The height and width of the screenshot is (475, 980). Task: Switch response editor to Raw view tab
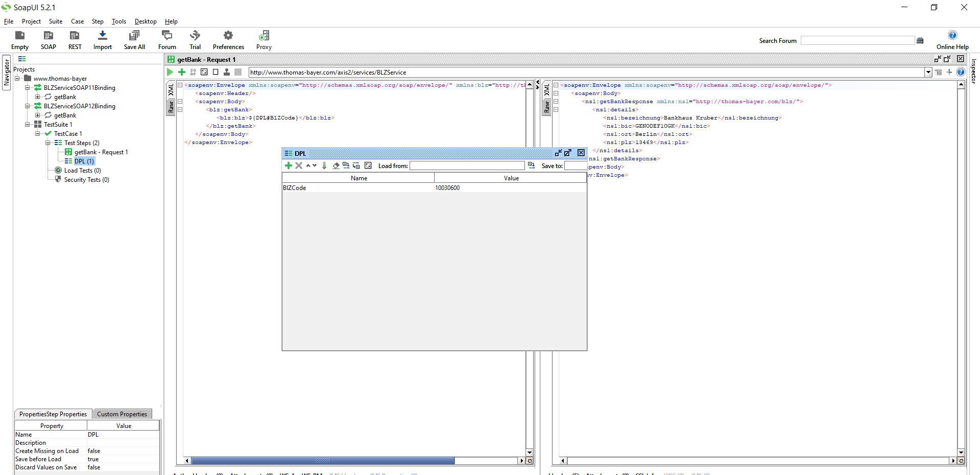547,107
